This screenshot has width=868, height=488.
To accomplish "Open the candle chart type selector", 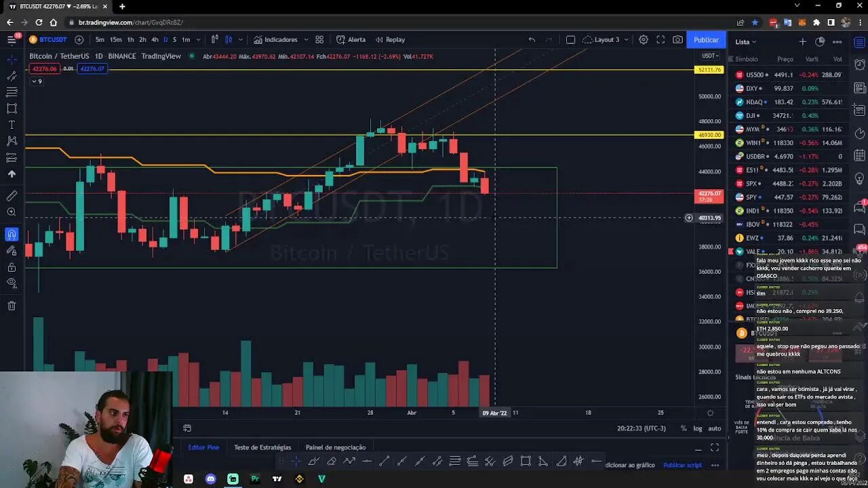I will point(229,39).
